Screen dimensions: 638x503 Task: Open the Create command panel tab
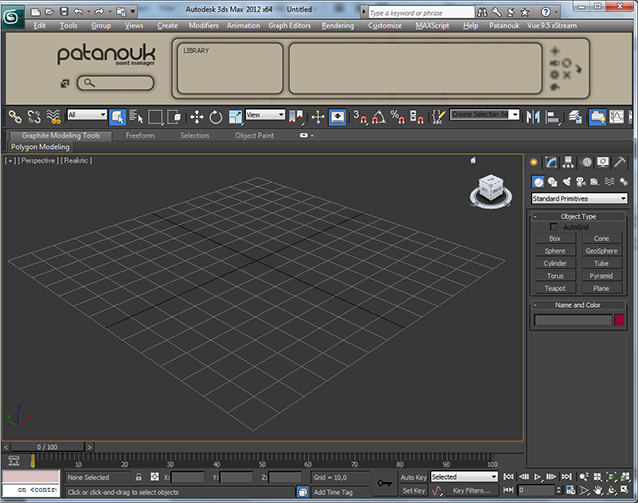click(x=533, y=162)
